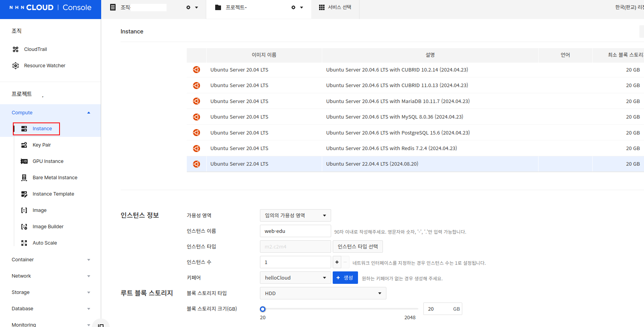Click the Instance Template icon

tap(24, 194)
